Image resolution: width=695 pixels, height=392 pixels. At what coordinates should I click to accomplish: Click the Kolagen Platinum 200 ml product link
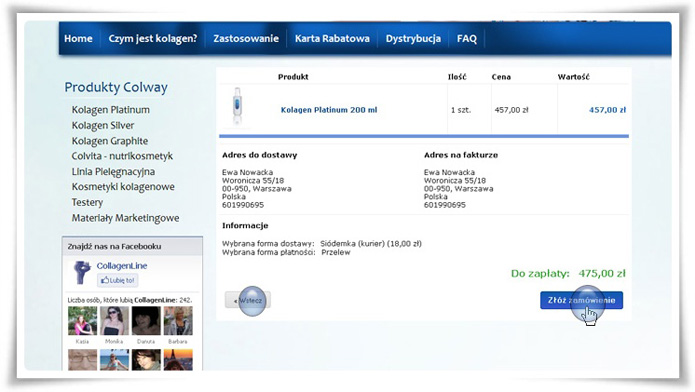tap(329, 110)
